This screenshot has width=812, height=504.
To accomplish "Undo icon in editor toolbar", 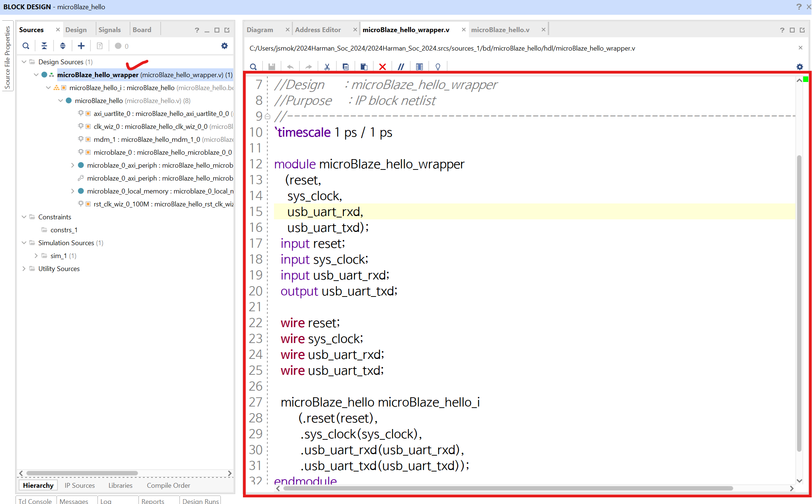I will [290, 67].
